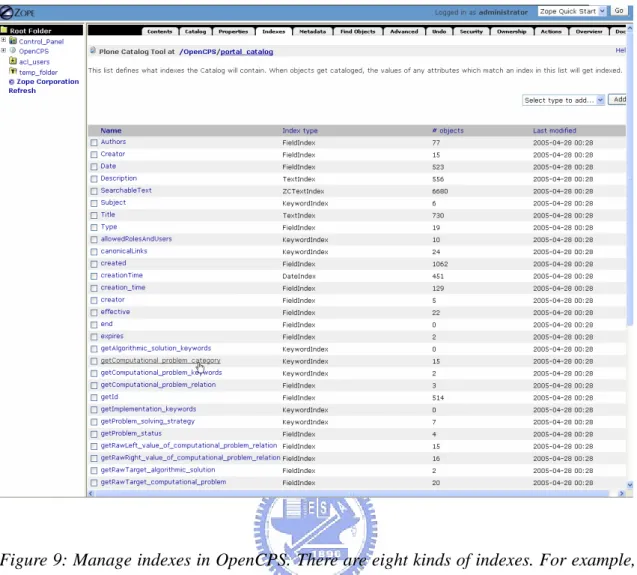Open the Advanced tab
This screenshot has width=637, height=575.
pos(404,31)
